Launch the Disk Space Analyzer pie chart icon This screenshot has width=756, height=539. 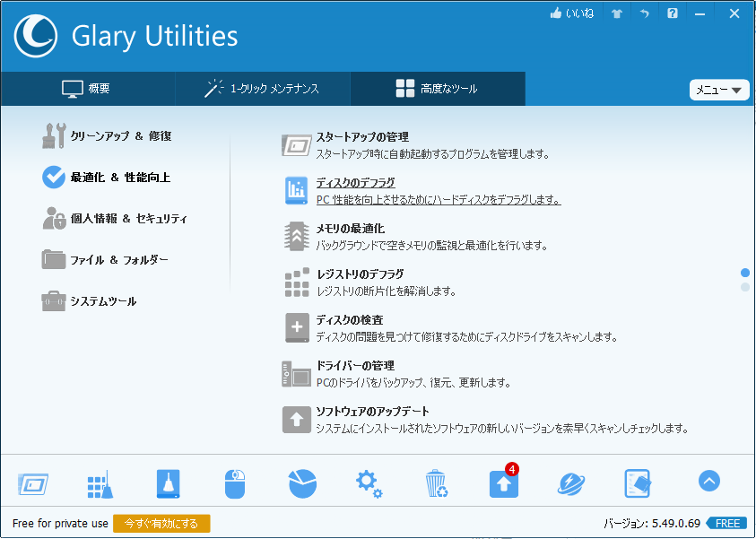click(x=302, y=483)
